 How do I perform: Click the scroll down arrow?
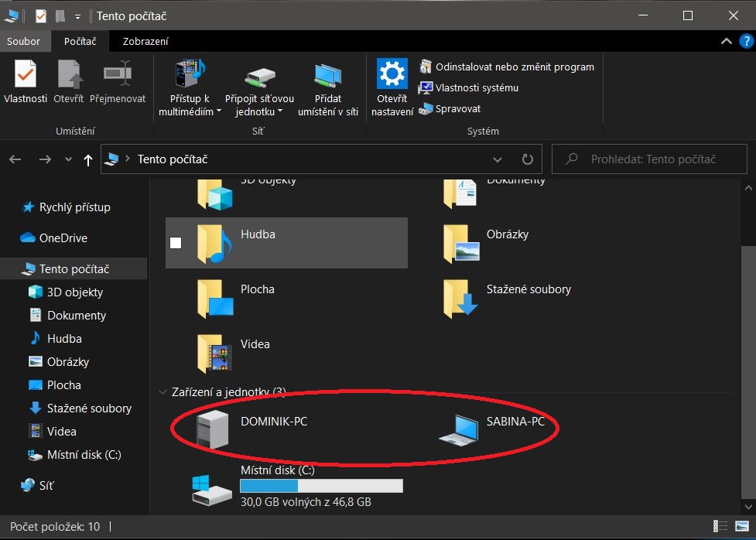tap(748, 507)
